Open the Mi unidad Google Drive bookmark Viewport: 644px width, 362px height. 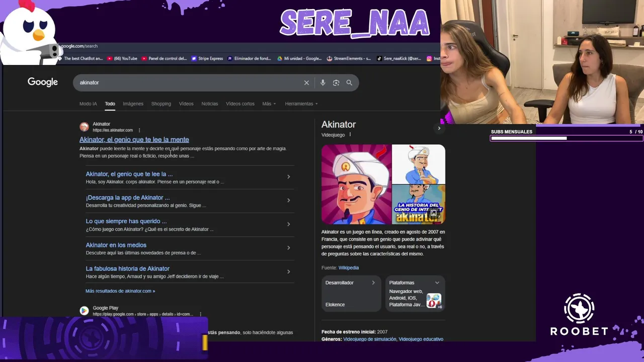299,58
